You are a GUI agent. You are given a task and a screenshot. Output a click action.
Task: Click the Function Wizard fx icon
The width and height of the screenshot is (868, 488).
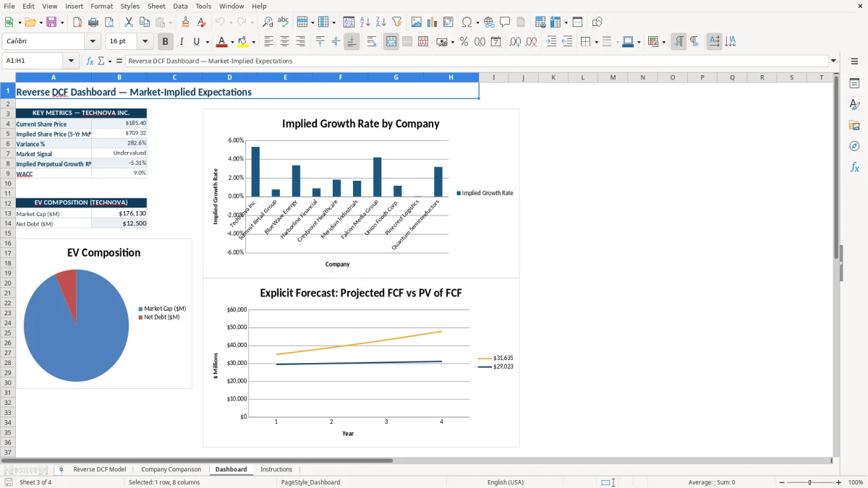(90, 61)
